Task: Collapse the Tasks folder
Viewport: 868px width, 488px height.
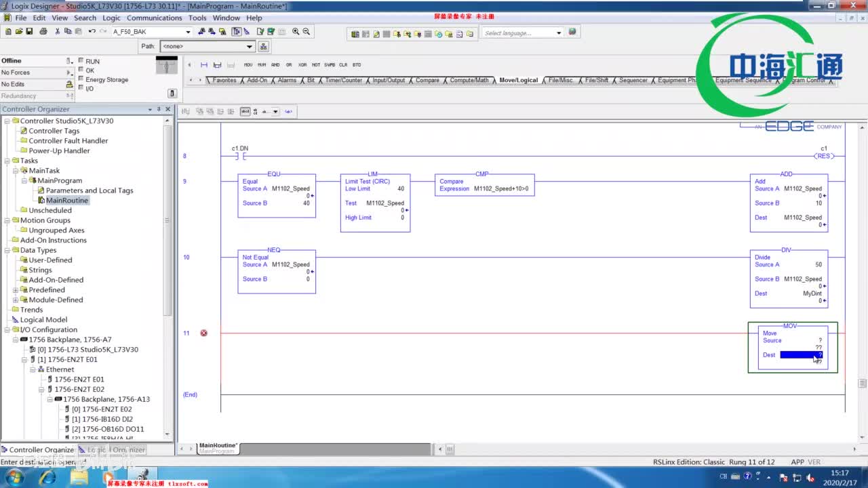Action: pos(7,161)
